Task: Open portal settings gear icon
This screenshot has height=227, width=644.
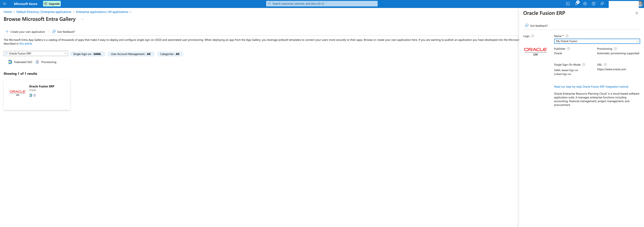Action: (585, 4)
